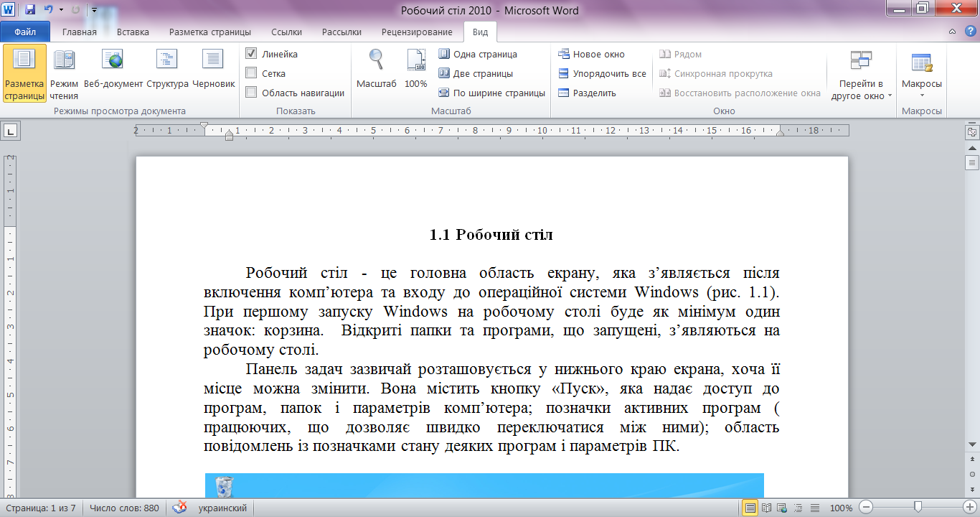980x517 pixels.
Task: Click the greyed-out Redo icon
Action: tap(75, 10)
